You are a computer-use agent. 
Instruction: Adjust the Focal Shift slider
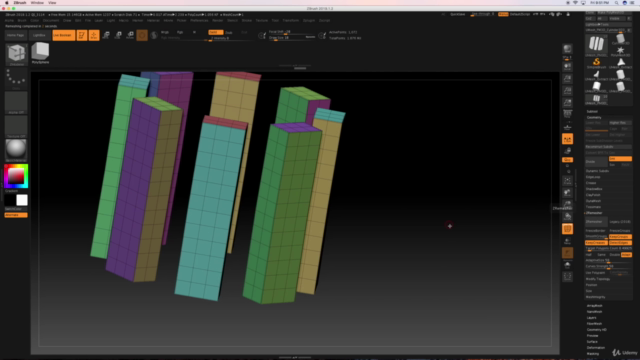[x=291, y=32]
